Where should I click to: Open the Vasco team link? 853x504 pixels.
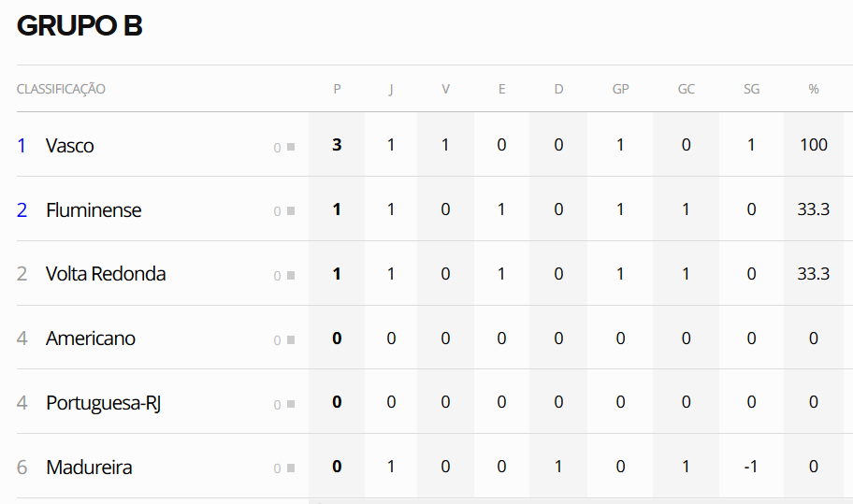[x=70, y=146]
